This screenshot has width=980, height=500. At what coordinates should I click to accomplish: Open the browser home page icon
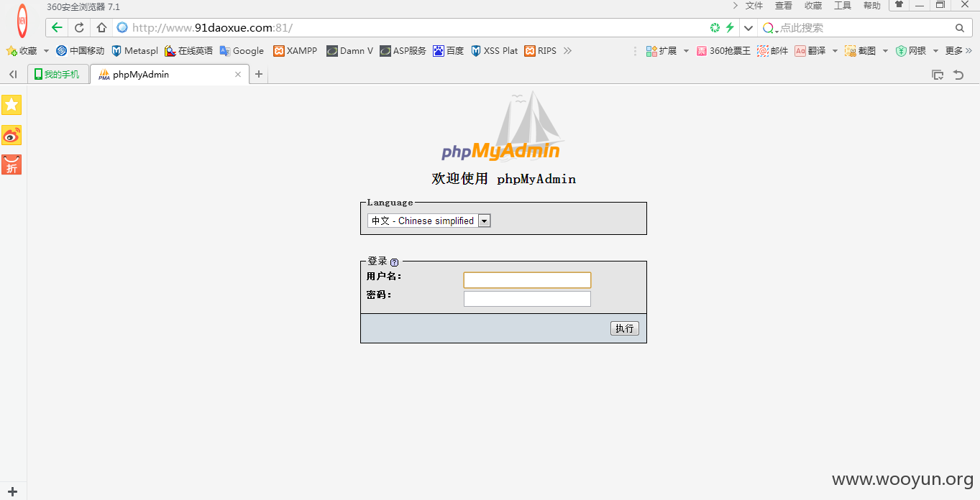click(101, 28)
